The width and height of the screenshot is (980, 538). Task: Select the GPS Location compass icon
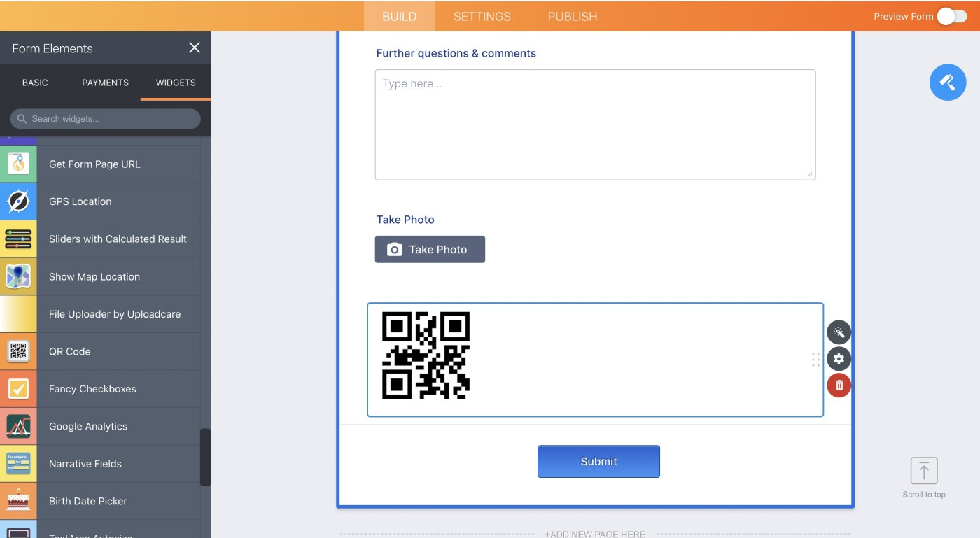pyautogui.click(x=18, y=201)
